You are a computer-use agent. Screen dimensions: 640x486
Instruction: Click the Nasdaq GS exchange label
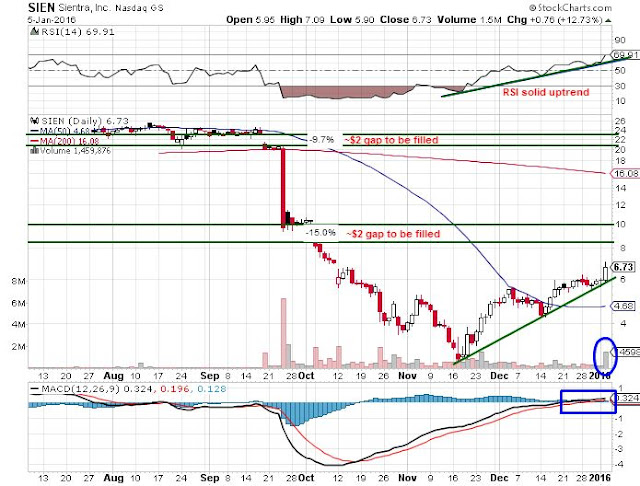[x=140, y=8]
